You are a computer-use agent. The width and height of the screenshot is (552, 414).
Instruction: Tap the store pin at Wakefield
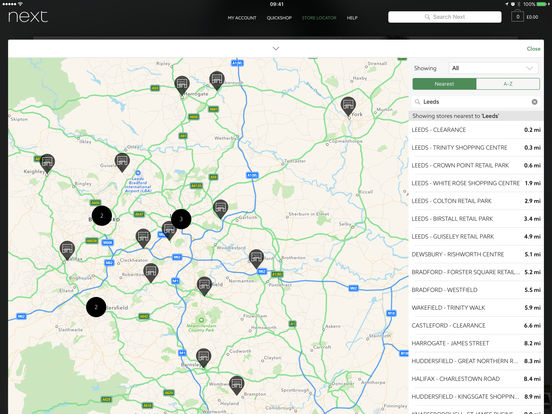pyautogui.click(x=204, y=286)
